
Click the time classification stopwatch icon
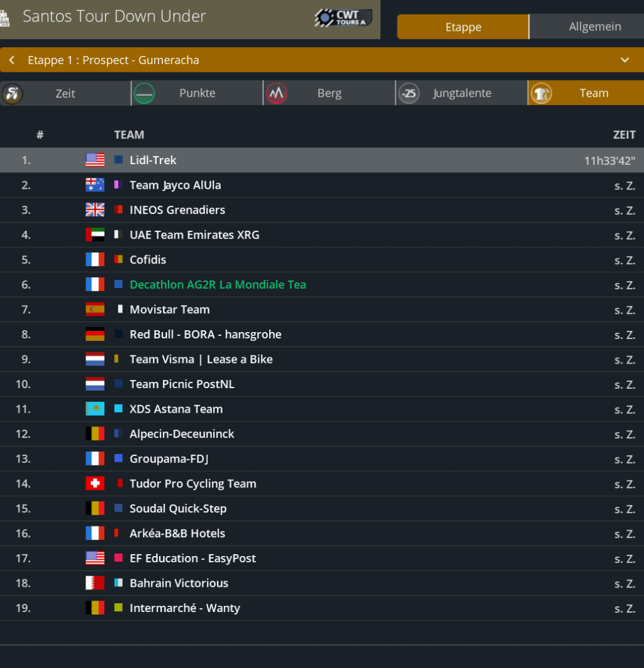pyautogui.click(x=12, y=94)
